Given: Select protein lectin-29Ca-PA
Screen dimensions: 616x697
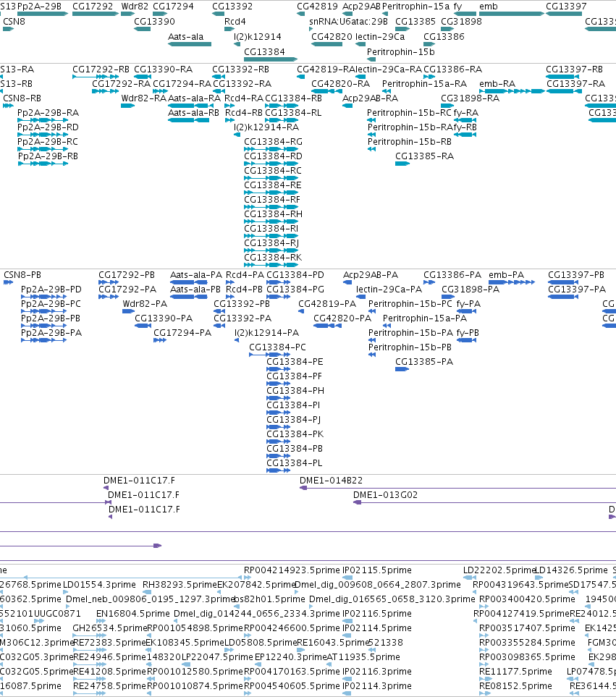Looking at the screenshot, I should pyautogui.click(x=389, y=290).
